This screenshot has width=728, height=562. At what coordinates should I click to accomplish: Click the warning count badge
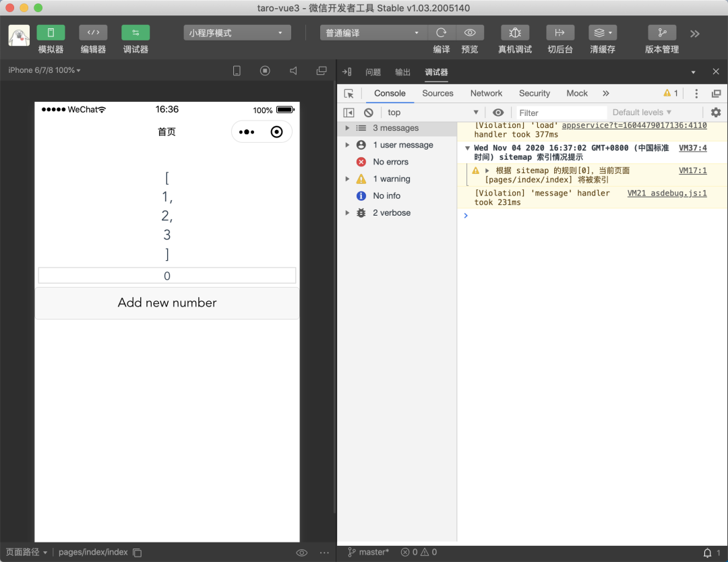click(x=671, y=93)
